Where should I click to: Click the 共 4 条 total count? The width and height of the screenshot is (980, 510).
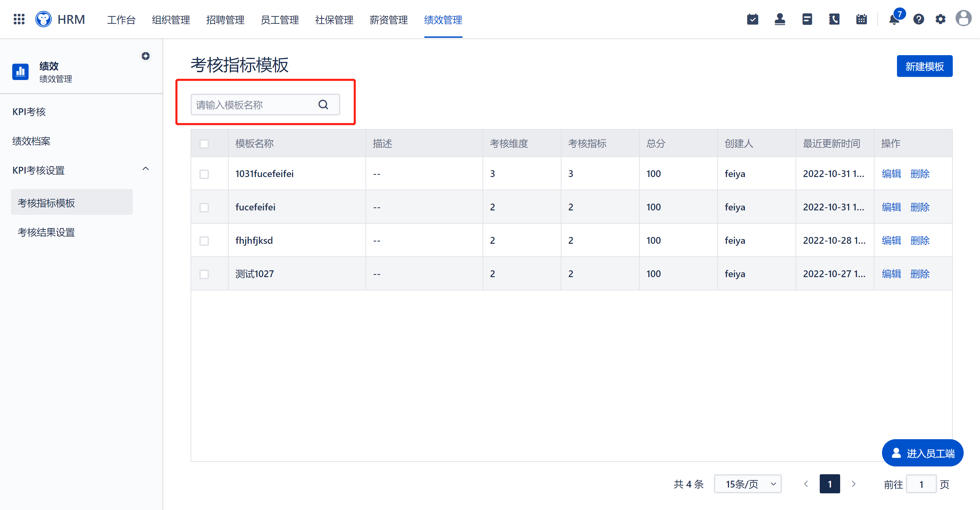(689, 484)
